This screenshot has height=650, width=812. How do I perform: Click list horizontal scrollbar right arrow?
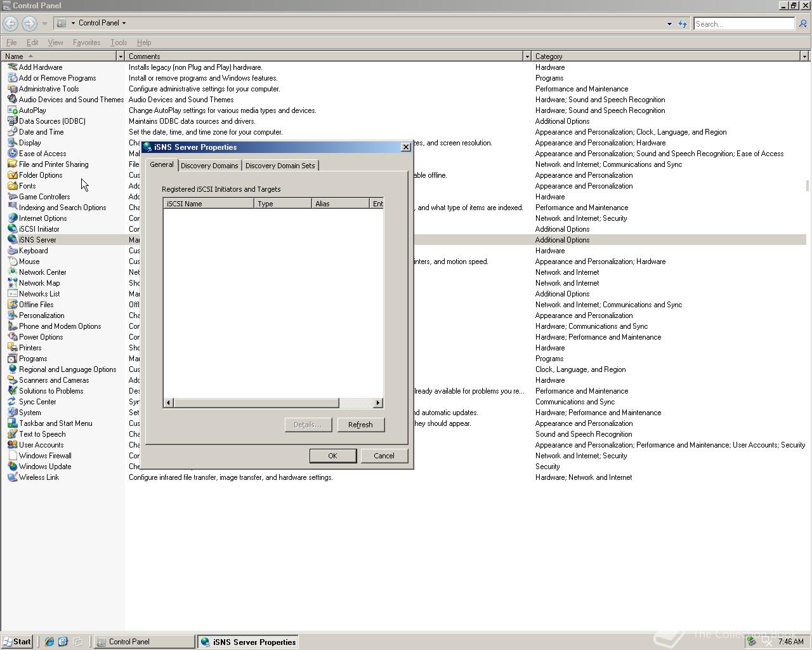click(x=378, y=403)
